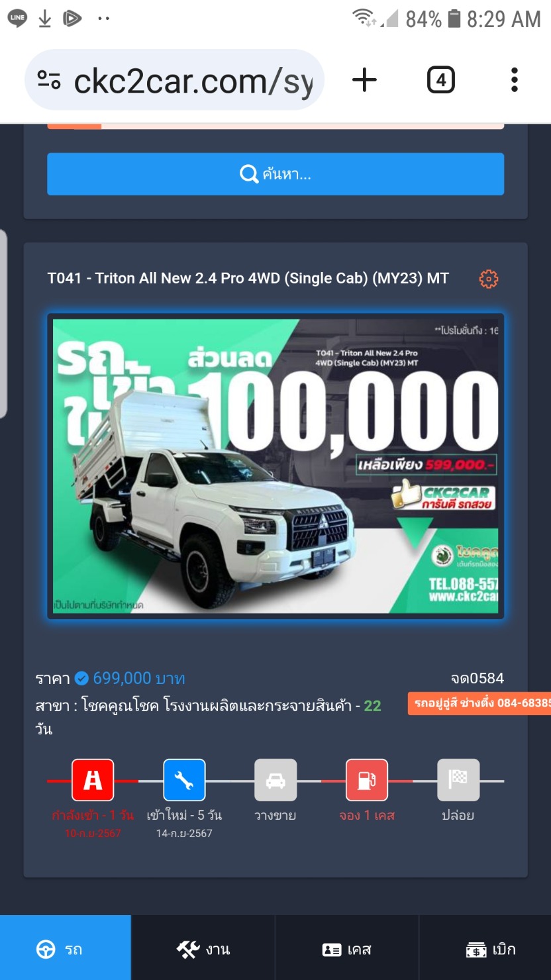Select the checkered flag 'ปล่อย' stage icon
This screenshot has width=551, height=980.
pyautogui.click(x=458, y=781)
